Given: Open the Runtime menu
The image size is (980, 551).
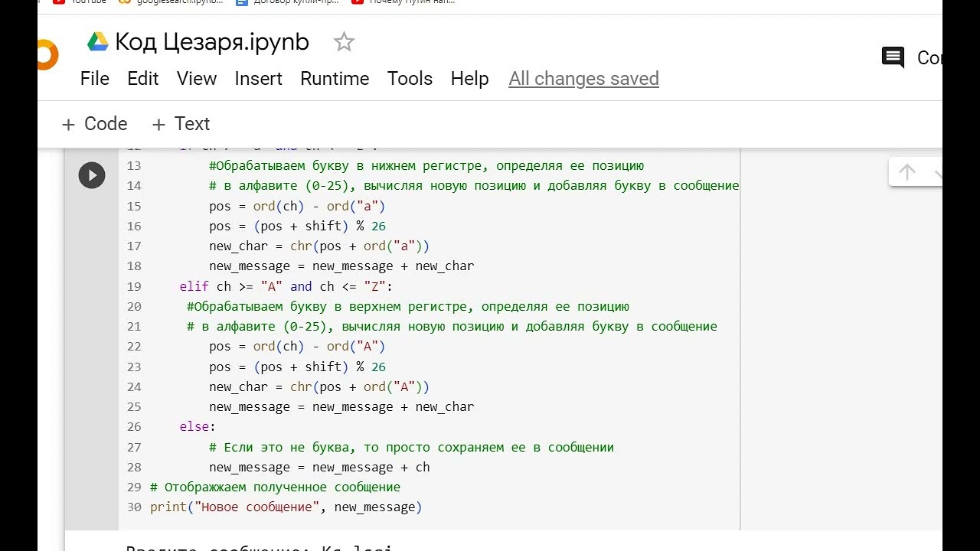Looking at the screenshot, I should point(335,79).
